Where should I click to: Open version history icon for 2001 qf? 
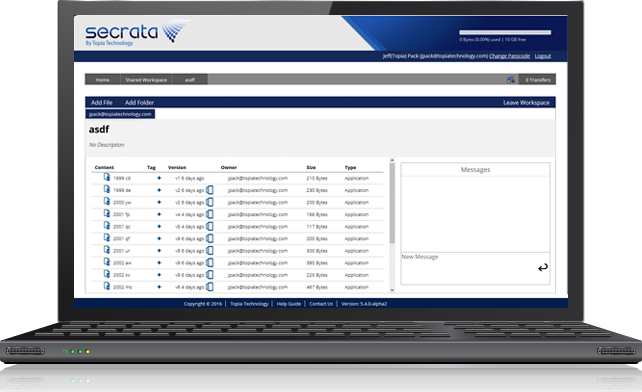210,238
